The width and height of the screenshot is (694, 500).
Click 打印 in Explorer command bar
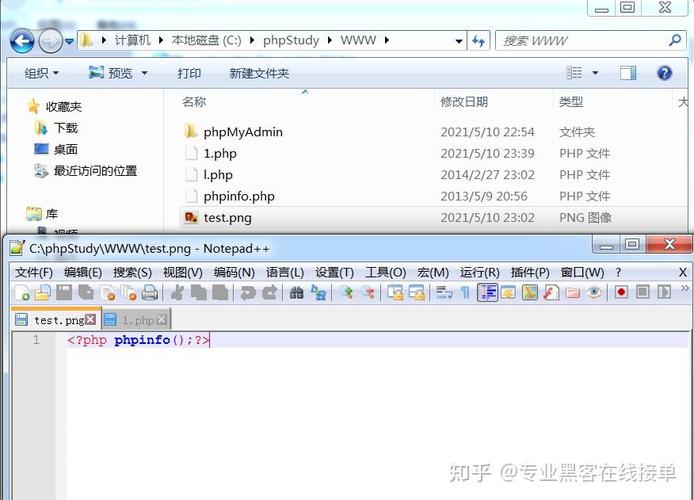[x=189, y=73]
